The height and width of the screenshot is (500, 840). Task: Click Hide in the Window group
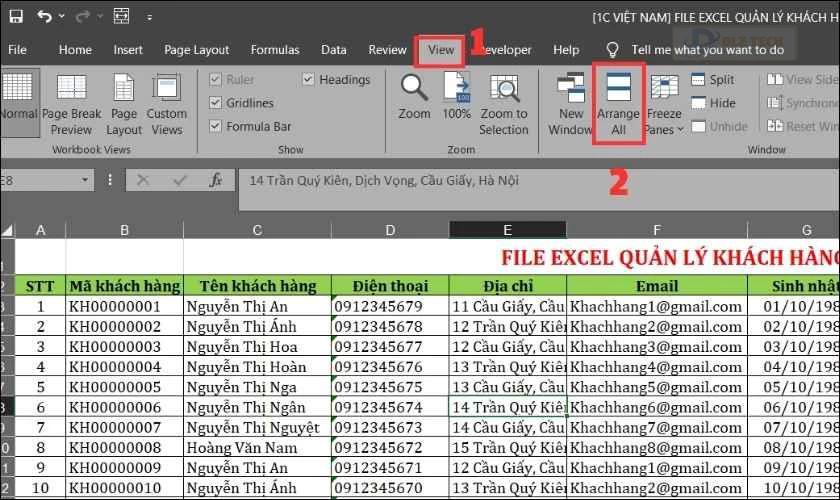click(713, 103)
